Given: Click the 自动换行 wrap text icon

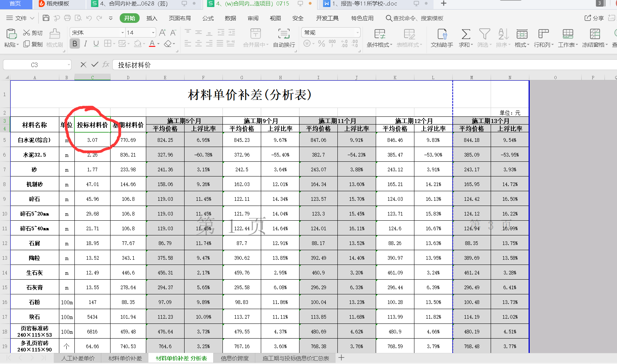Looking at the screenshot, I should click(x=284, y=34).
